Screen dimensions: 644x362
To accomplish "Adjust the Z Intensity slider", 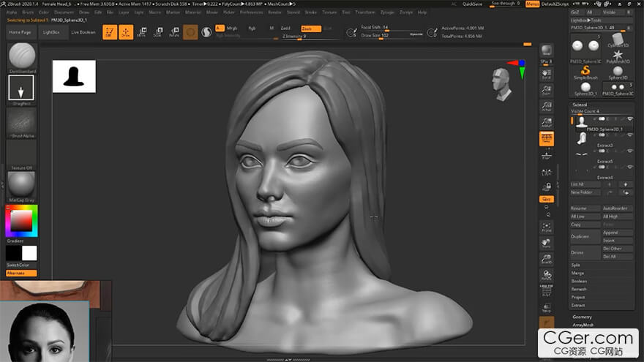I will click(x=310, y=36).
